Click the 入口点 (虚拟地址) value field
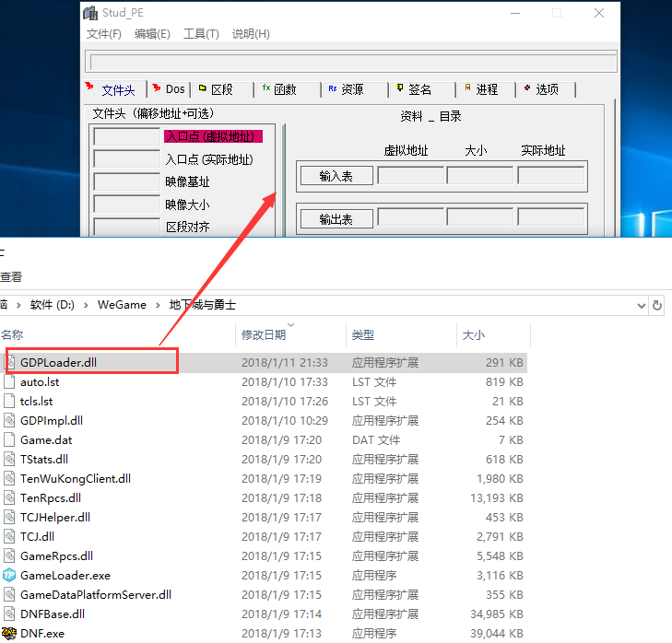 click(127, 137)
